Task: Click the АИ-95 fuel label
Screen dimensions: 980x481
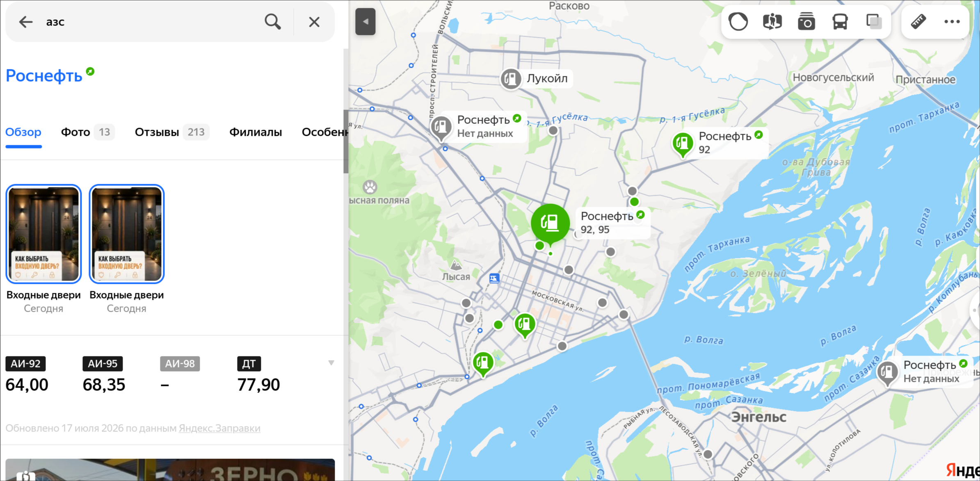Action: 103,364
